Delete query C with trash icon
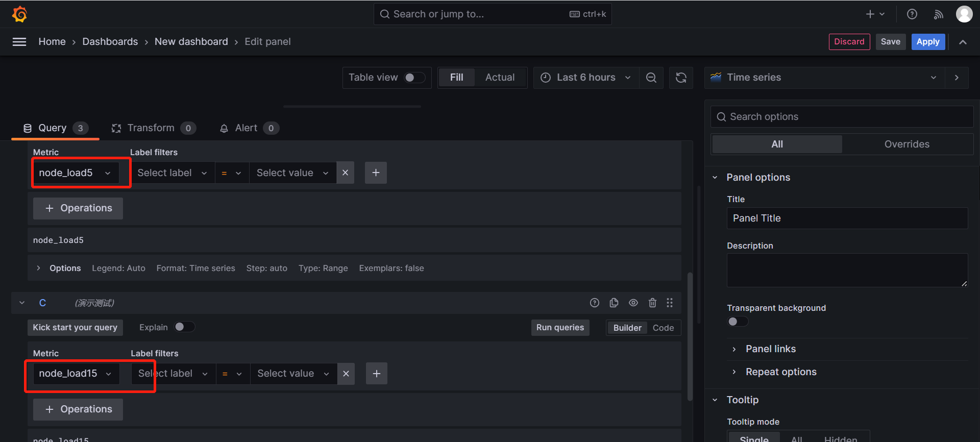The width and height of the screenshot is (980, 442). click(652, 303)
